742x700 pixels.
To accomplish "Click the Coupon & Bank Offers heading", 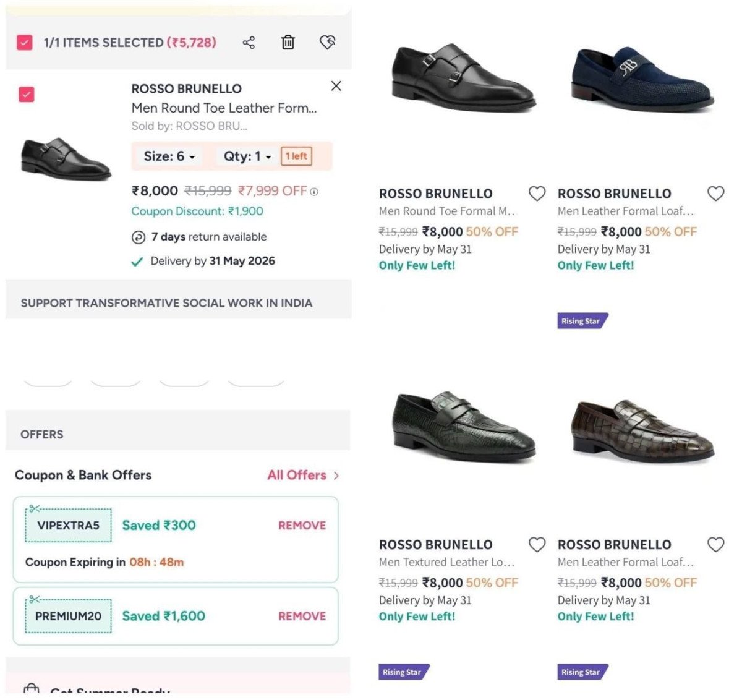I will (83, 475).
